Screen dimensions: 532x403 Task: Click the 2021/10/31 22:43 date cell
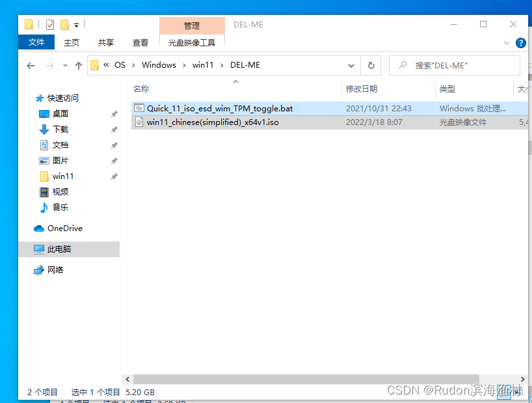[379, 109]
